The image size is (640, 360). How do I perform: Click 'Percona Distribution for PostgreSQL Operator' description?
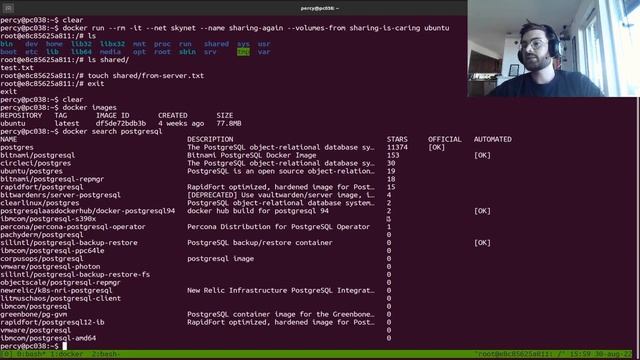tap(278, 227)
